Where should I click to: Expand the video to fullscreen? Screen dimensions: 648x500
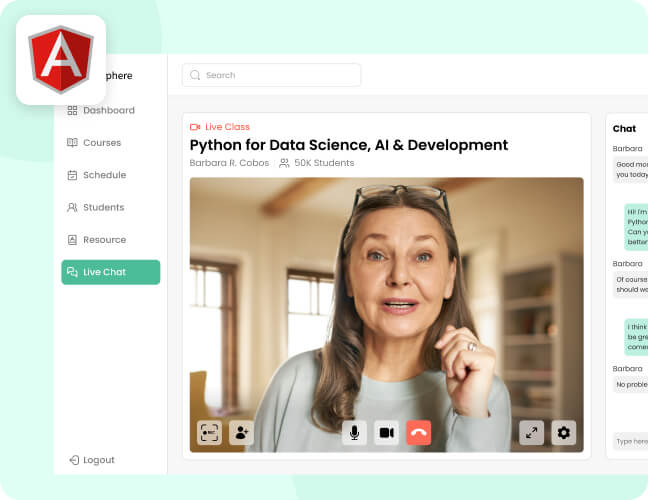point(531,433)
